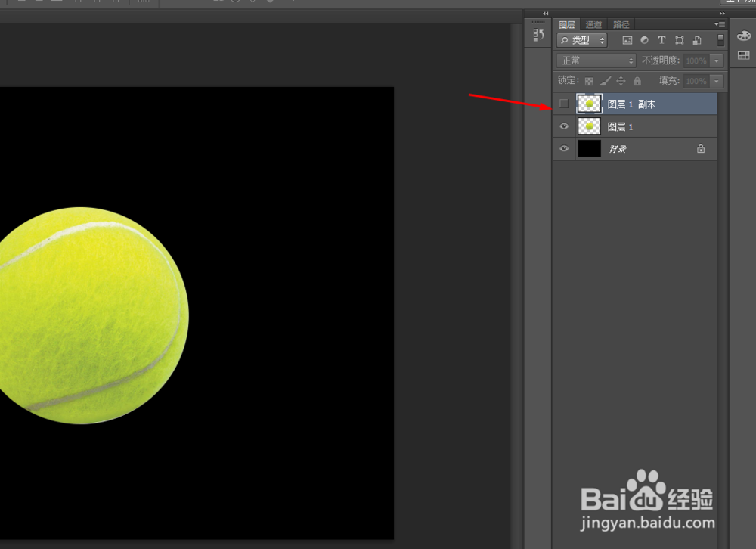Filter layers by smart object type
Image resolution: width=756 pixels, height=549 pixels.
[x=697, y=41]
